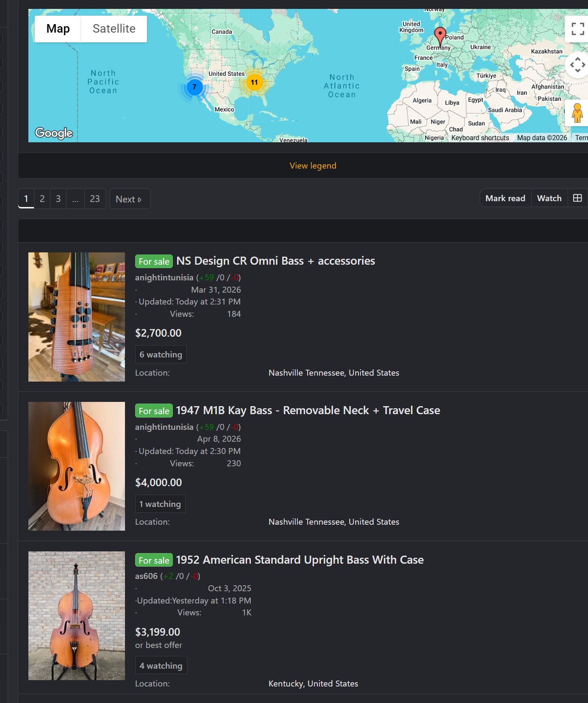588x703 pixels.
Task: Open Keyboard shortcuts for the map
Action: (480, 138)
